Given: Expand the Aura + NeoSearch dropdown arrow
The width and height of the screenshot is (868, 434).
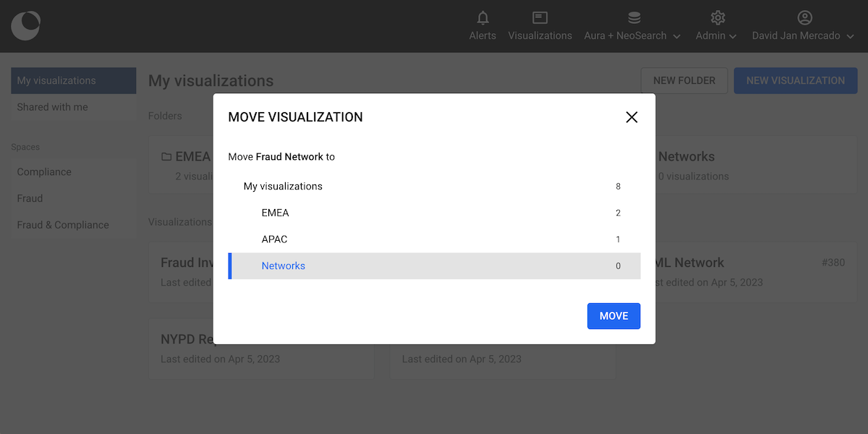Looking at the screenshot, I should (676, 36).
